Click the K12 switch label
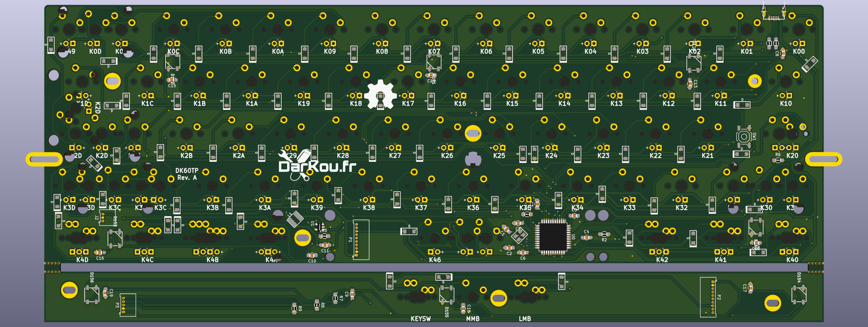The image size is (868, 327). point(668,103)
